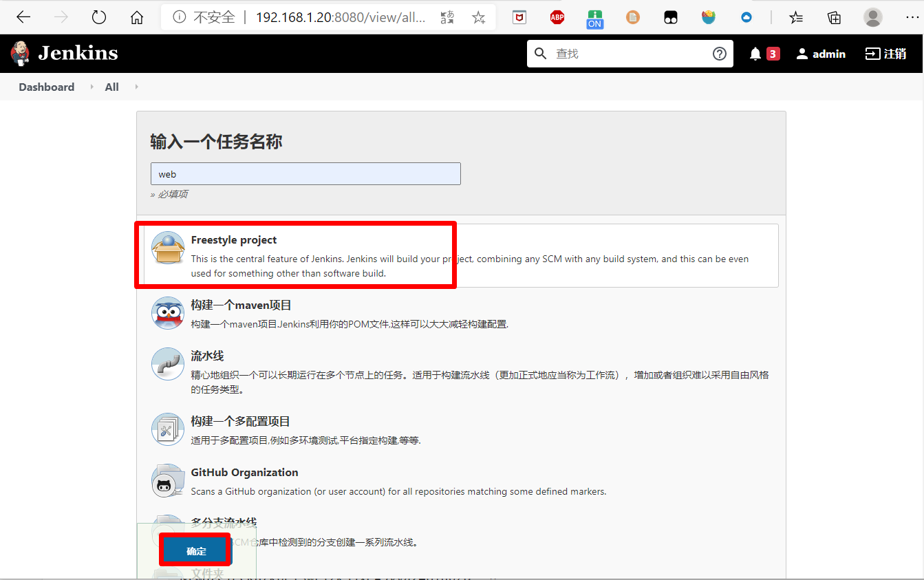Image resolution: width=924 pixels, height=580 pixels.
Task: Click the Jenkins title text
Action: click(78, 53)
